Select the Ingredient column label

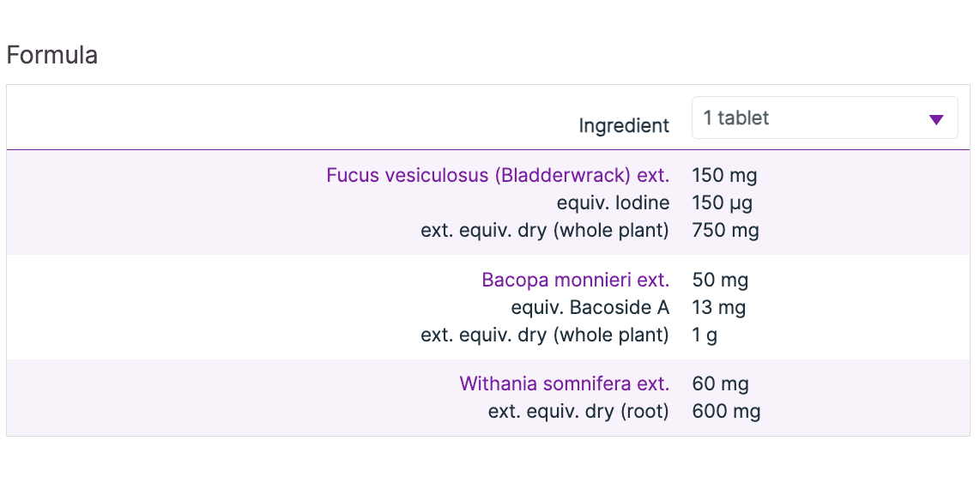tap(624, 126)
